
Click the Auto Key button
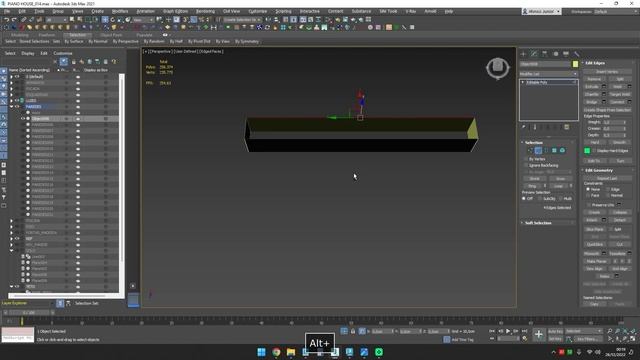tap(555, 331)
